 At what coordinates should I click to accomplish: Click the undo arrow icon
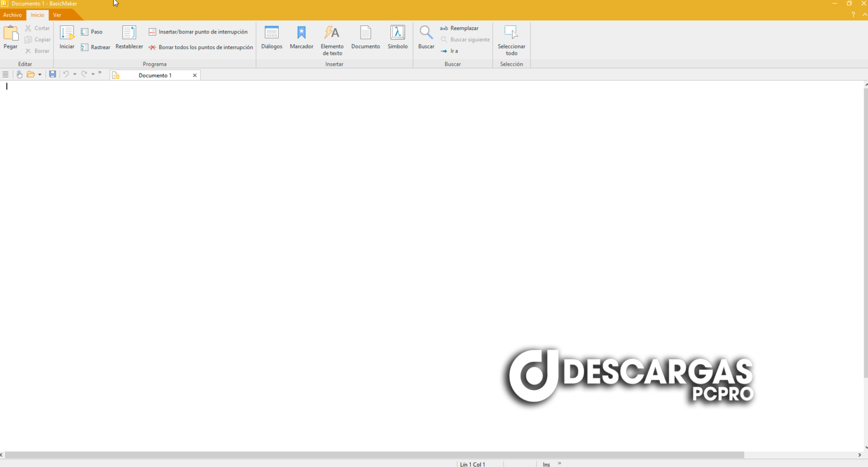coord(66,75)
